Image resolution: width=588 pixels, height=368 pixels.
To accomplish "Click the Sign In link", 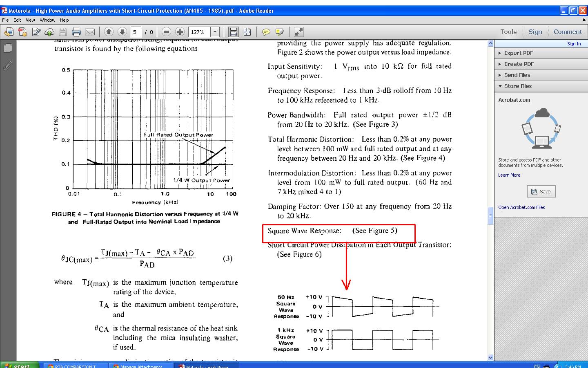I will tap(574, 44).
